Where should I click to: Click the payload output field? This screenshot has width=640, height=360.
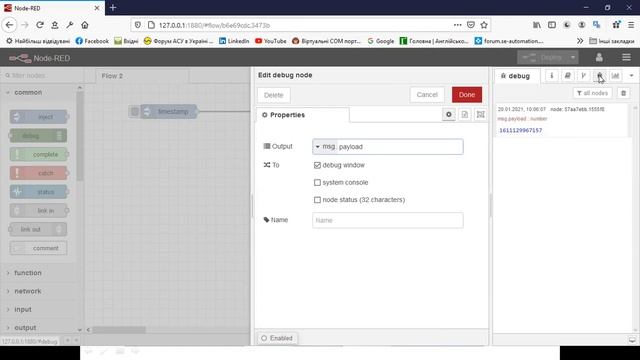[400, 147]
